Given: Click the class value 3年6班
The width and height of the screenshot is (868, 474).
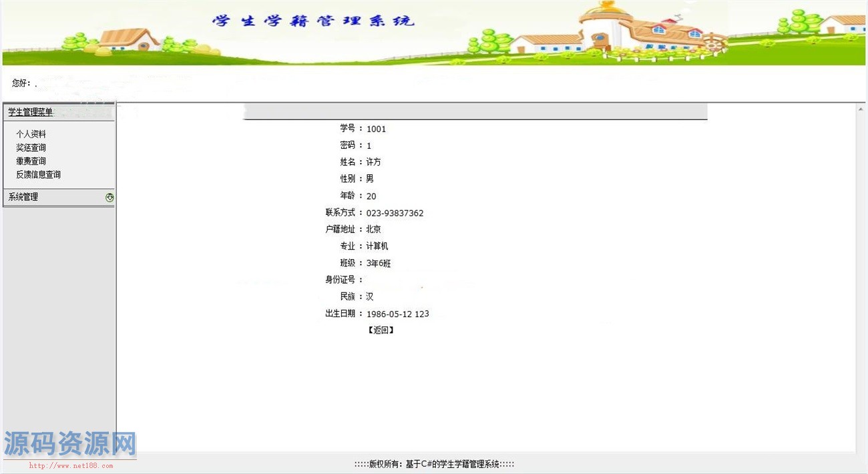Looking at the screenshot, I should 378,263.
